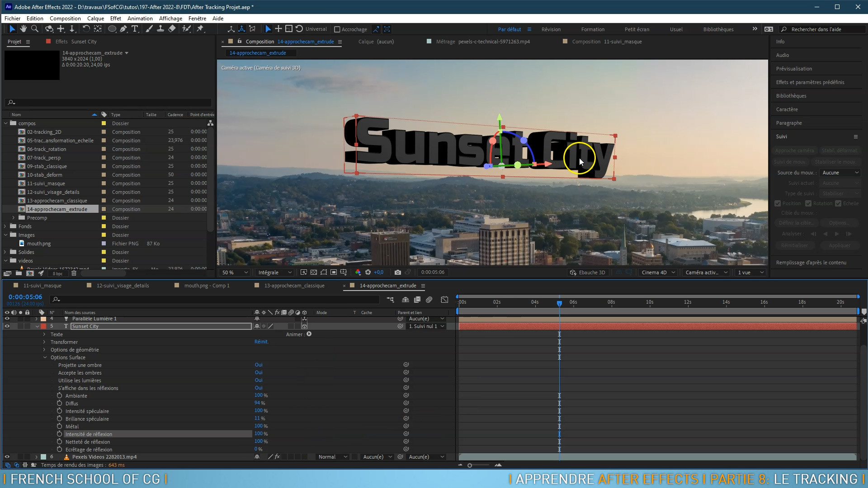Open the Animation menu
Viewport: 868px width, 488px height.
coord(140,19)
